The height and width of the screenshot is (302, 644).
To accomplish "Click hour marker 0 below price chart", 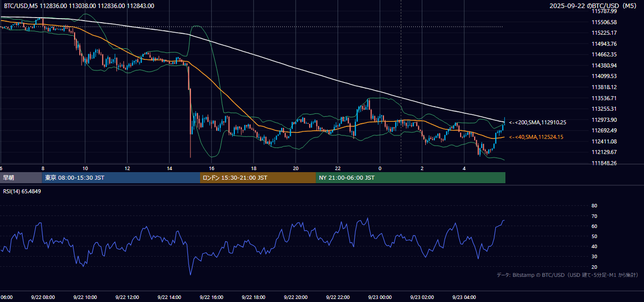I will [x=380, y=168].
